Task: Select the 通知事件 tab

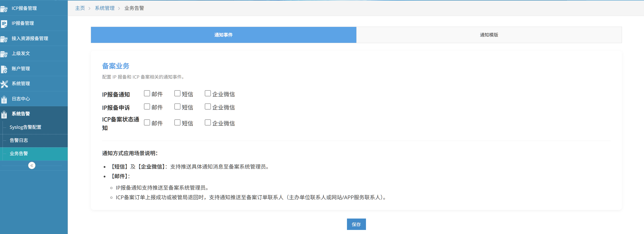Action: [x=224, y=35]
